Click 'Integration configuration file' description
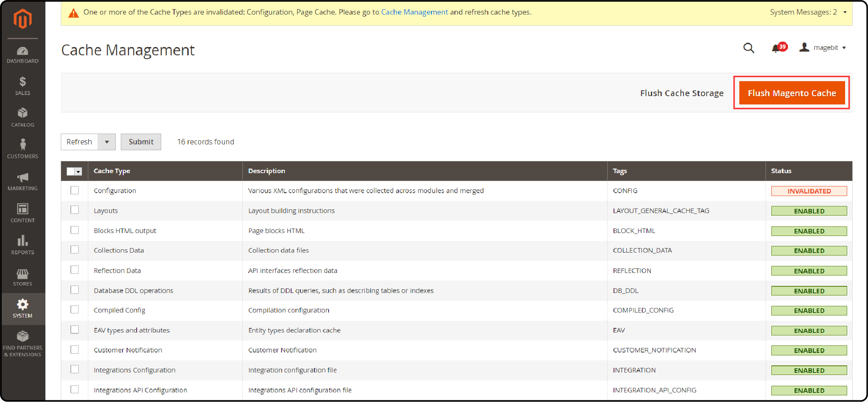This screenshot has width=868, height=402. tap(292, 370)
